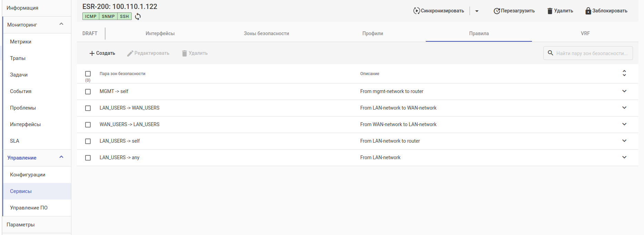Switch to the Зоны безопасности tab

266,33
